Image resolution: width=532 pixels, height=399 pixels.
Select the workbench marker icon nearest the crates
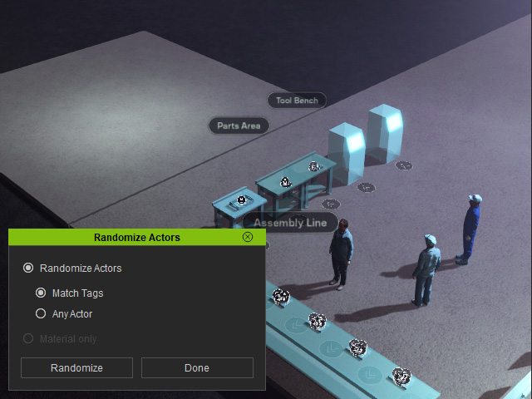(314, 166)
